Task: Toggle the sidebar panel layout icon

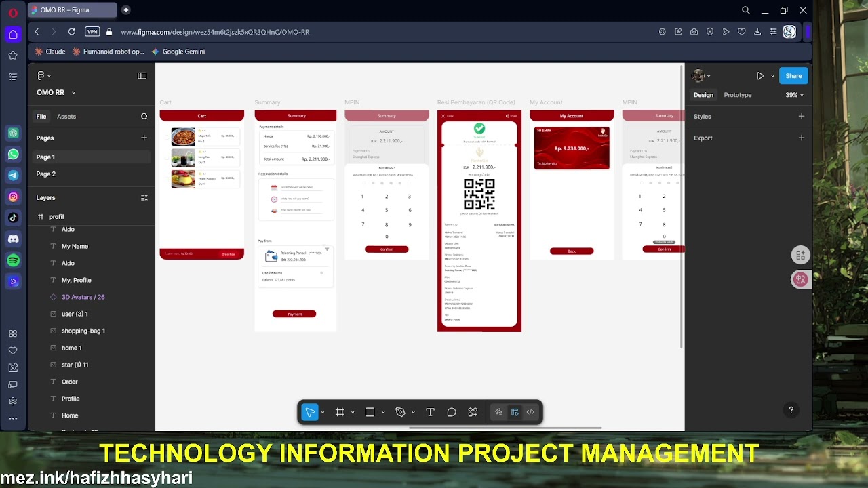Action: click(142, 76)
